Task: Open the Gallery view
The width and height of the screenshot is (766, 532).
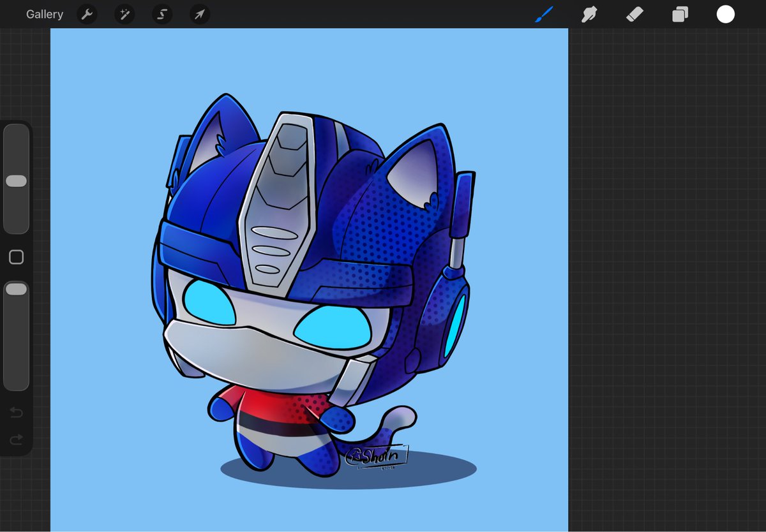Action: pos(45,14)
